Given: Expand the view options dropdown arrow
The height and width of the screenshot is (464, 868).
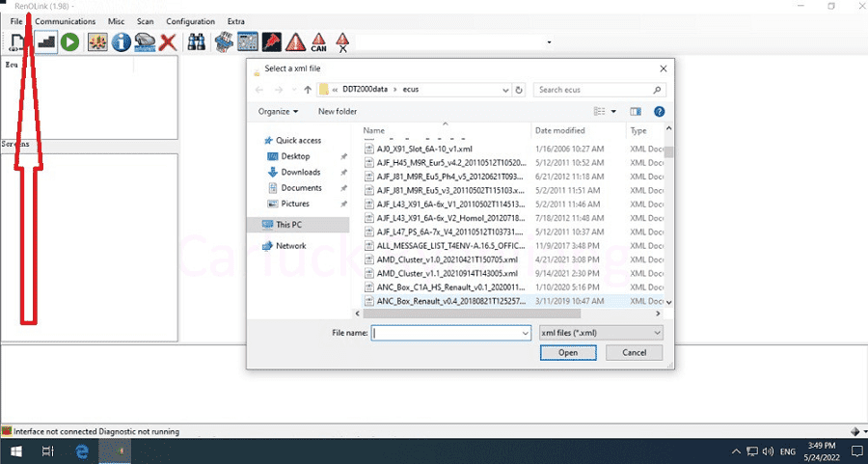Looking at the screenshot, I should [x=613, y=111].
